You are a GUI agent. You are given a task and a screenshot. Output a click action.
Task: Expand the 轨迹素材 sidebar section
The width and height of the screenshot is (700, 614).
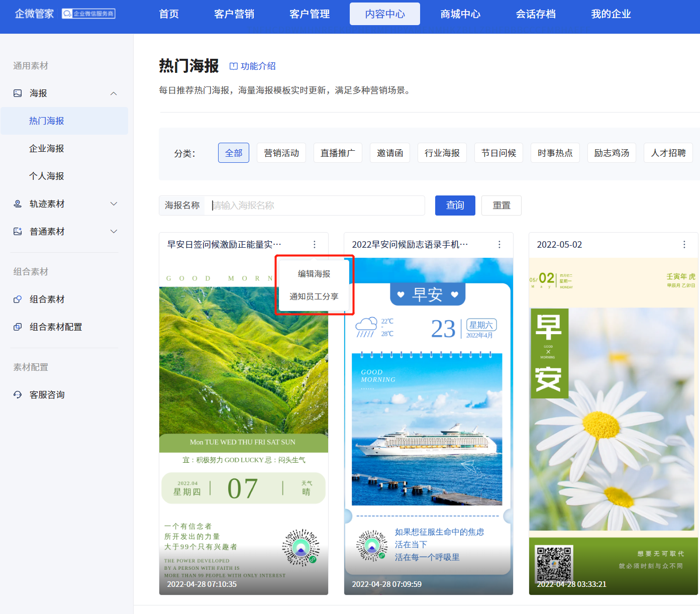tap(114, 203)
